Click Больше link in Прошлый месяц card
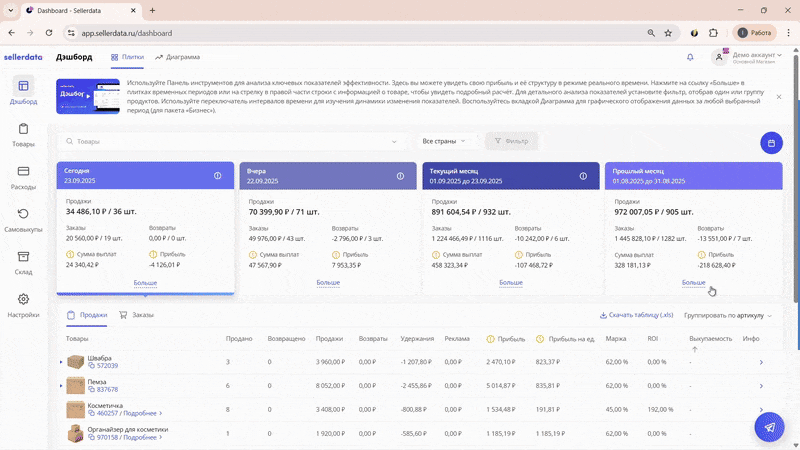Image resolution: width=800 pixels, height=450 pixels. pos(694,283)
